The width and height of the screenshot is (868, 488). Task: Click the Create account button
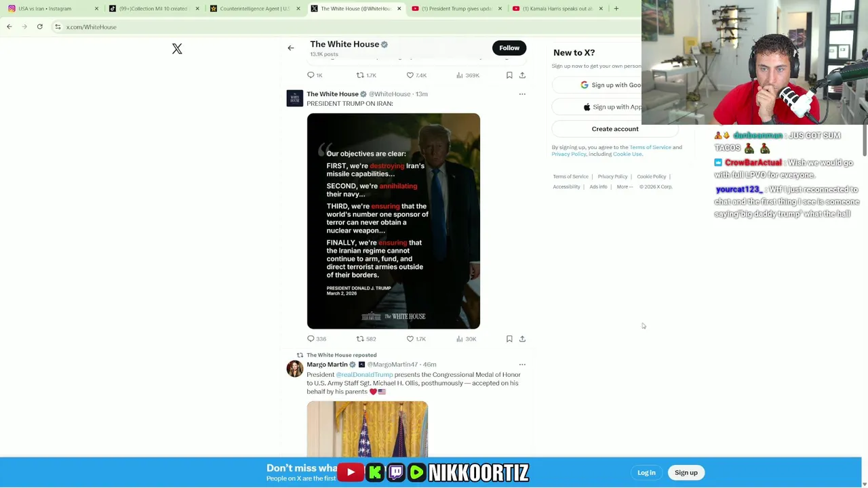click(615, 129)
